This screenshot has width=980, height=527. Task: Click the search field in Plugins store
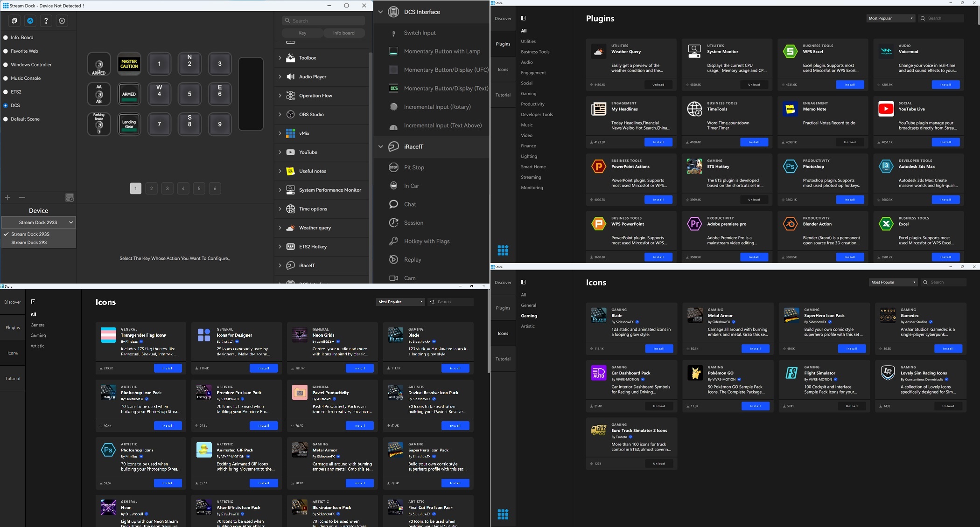941,18
